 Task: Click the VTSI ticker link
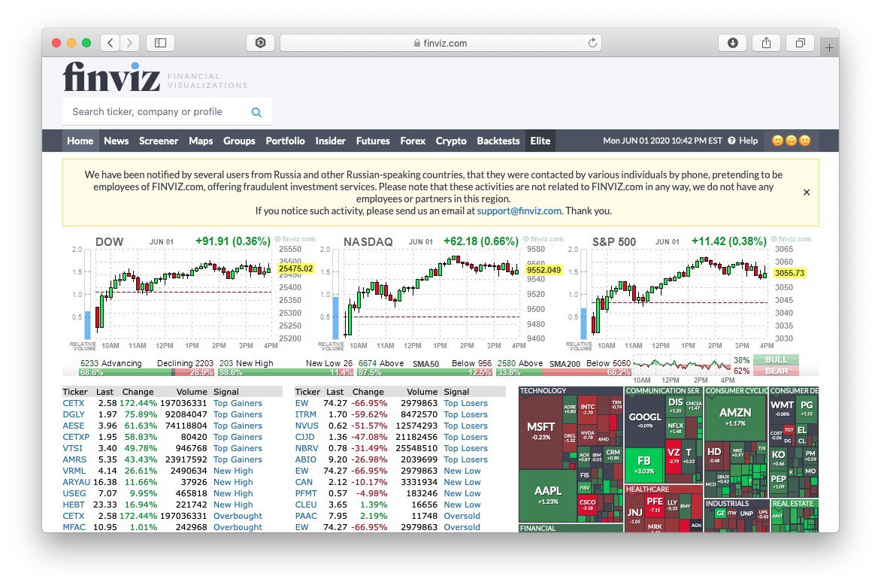(72, 448)
